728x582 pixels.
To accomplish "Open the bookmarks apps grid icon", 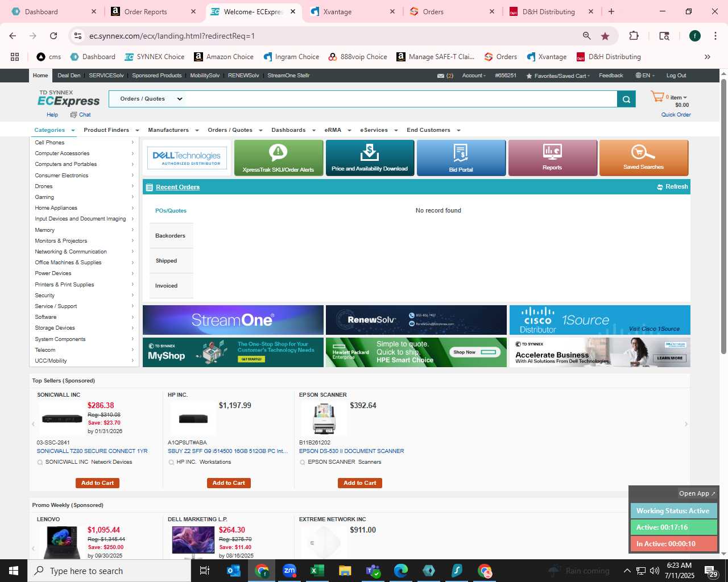I will coord(15,57).
